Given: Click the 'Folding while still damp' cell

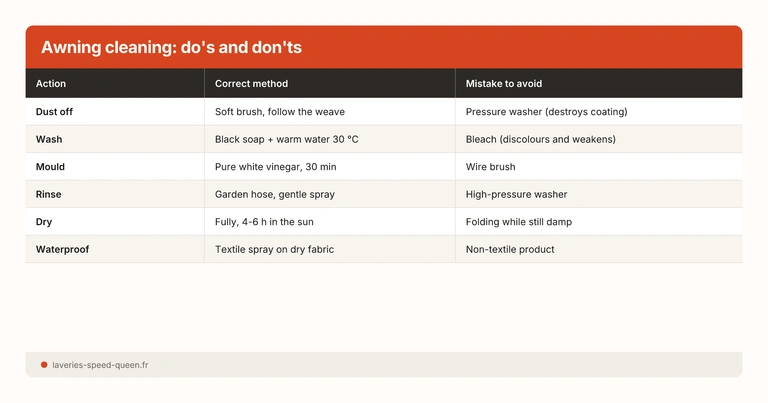Looking at the screenshot, I should (519, 222).
